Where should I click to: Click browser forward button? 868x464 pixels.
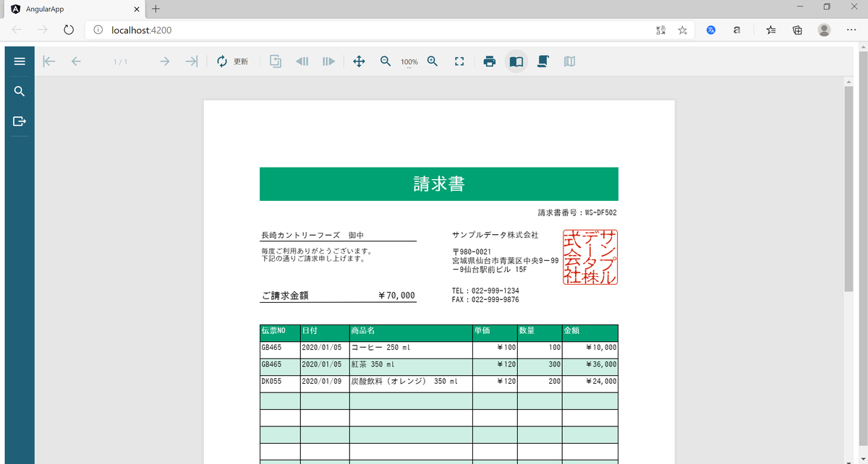pos(43,30)
